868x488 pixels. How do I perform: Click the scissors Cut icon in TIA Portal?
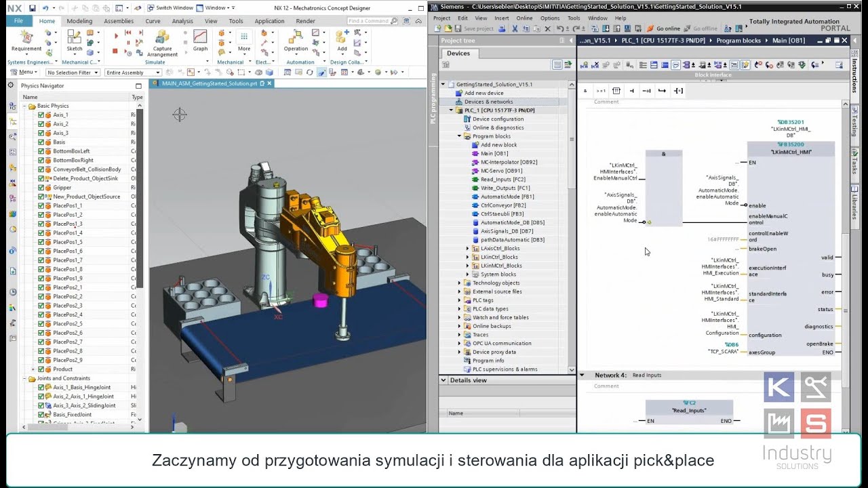515,28
